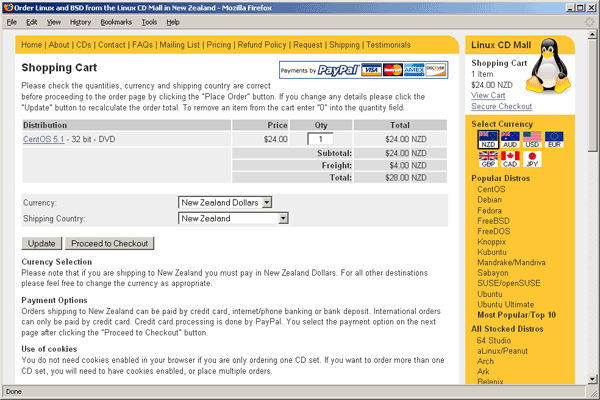Open Knoppix in Popular Distros
600x400 pixels.
(491, 242)
